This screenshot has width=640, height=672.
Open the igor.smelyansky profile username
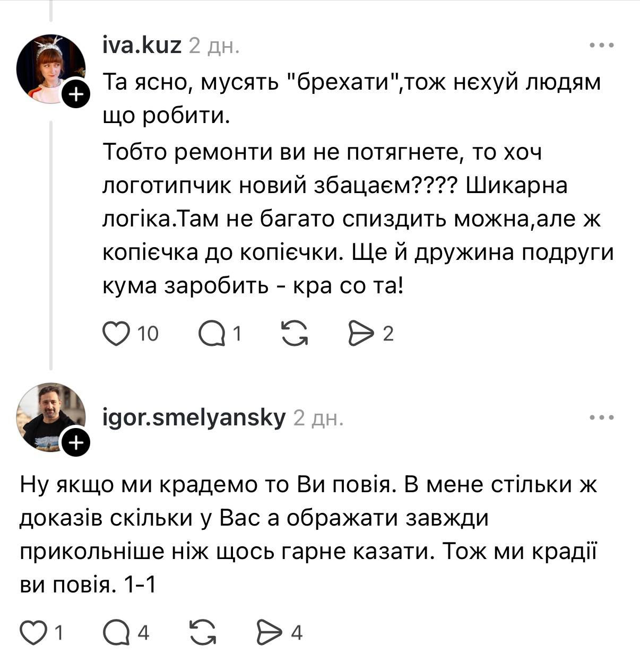pyautogui.click(x=194, y=418)
